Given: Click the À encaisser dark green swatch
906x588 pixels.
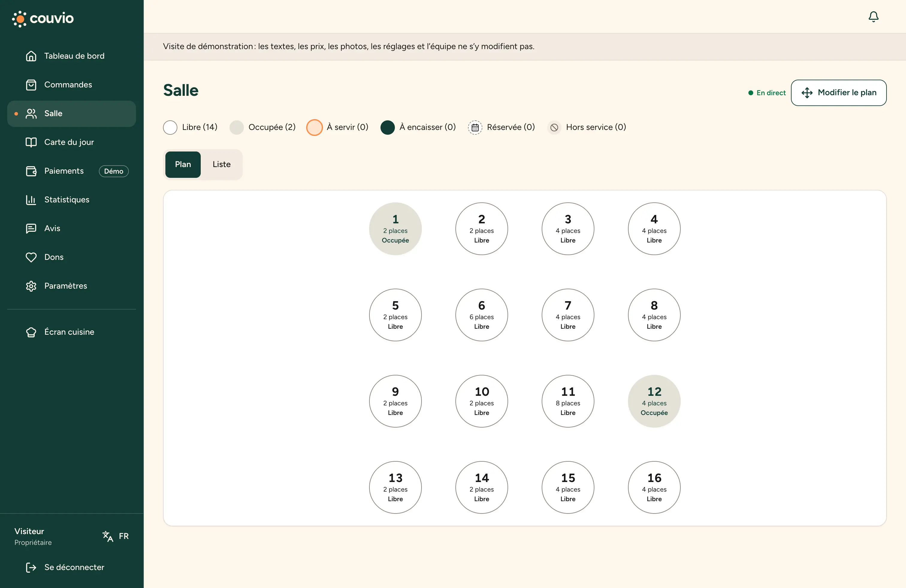Looking at the screenshot, I should [x=387, y=128].
